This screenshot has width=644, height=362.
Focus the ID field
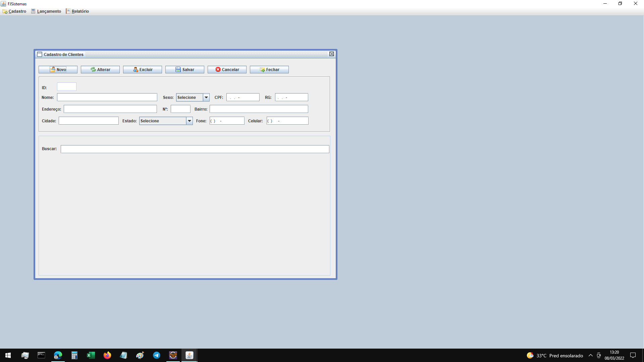pyautogui.click(x=67, y=87)
